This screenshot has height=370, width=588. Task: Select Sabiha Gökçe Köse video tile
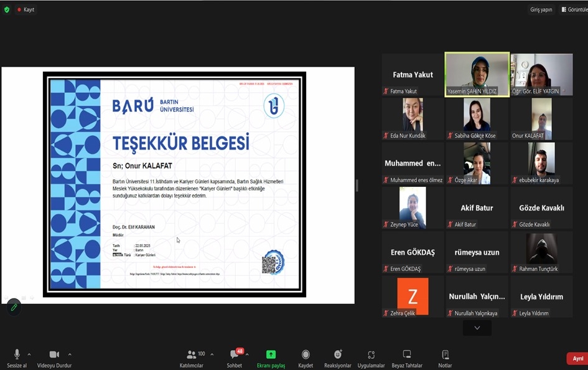(477, 119)
